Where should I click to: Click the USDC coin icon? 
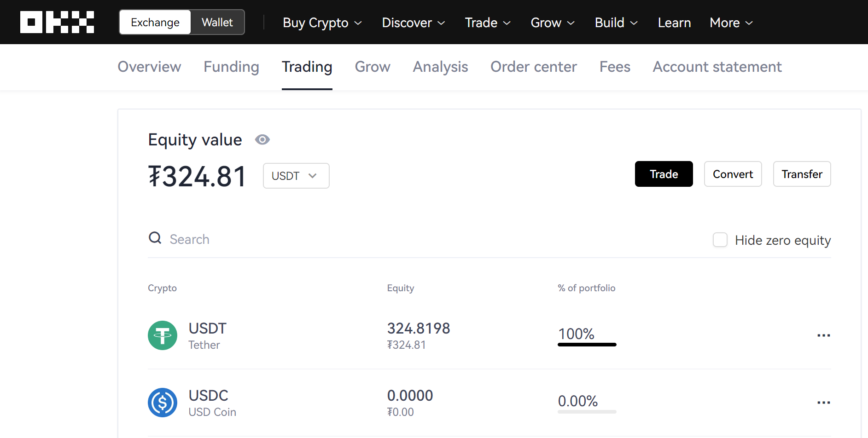tap(163, 403)
